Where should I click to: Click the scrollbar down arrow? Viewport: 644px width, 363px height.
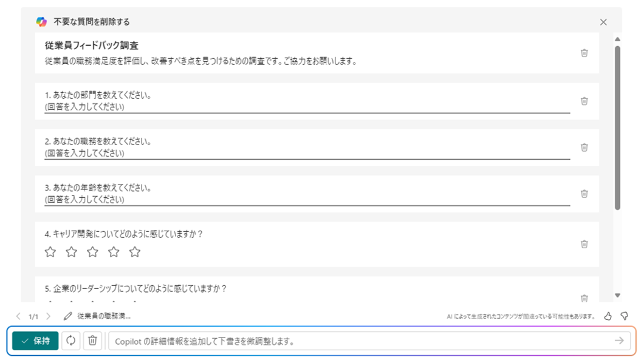(617, 296)
